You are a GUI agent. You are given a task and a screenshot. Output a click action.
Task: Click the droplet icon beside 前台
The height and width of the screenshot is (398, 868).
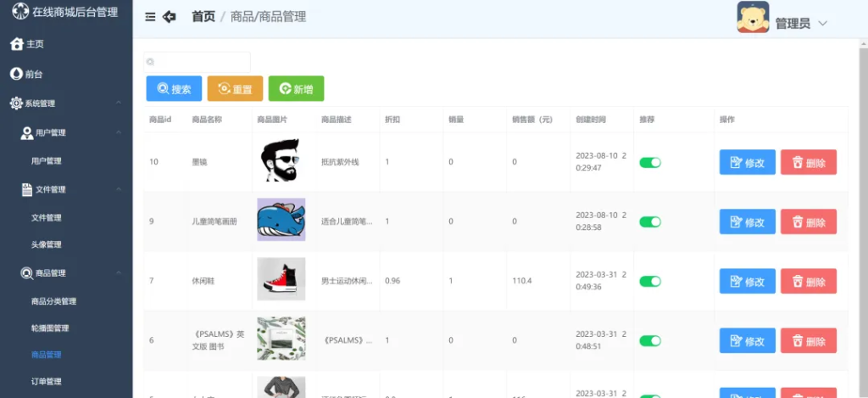(17, 74)
